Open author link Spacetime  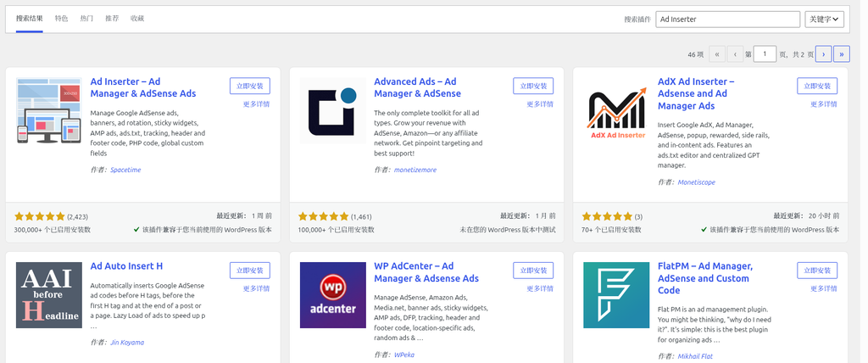click(x=125, y=170)
